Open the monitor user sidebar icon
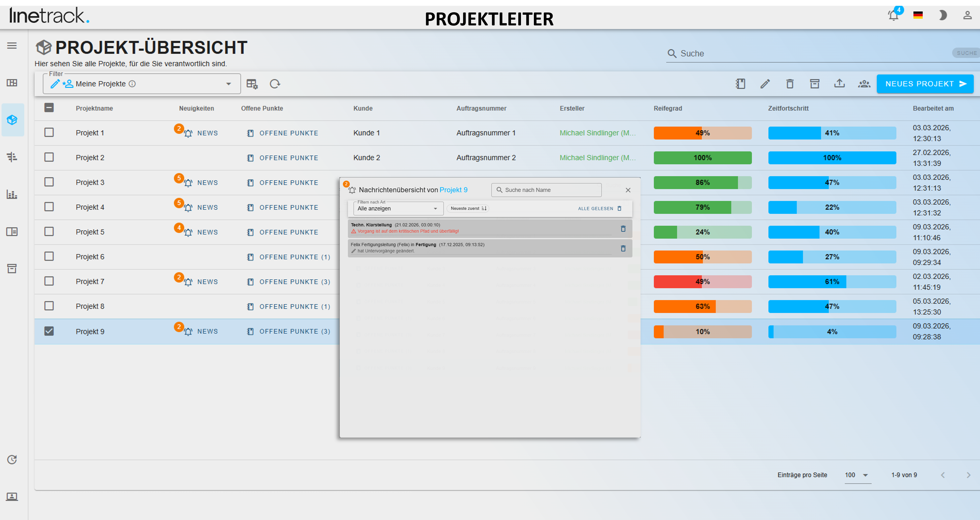The image size is (980, 520). (x=12, y=496)
